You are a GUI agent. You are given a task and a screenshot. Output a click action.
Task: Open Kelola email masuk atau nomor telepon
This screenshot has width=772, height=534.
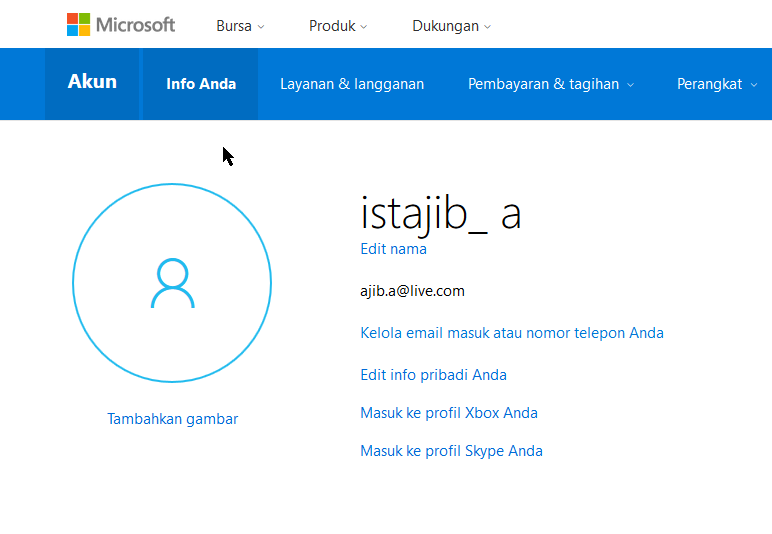[x=512, y=333]
